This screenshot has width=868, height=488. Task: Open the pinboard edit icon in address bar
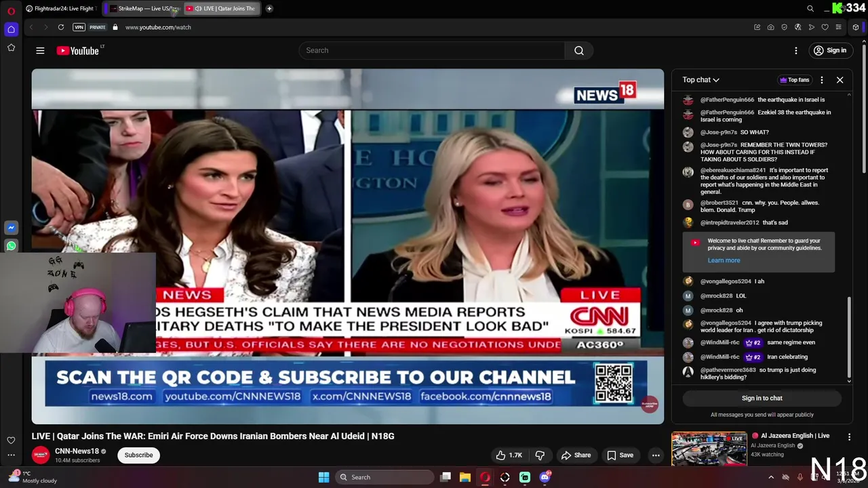pos(757,27)
